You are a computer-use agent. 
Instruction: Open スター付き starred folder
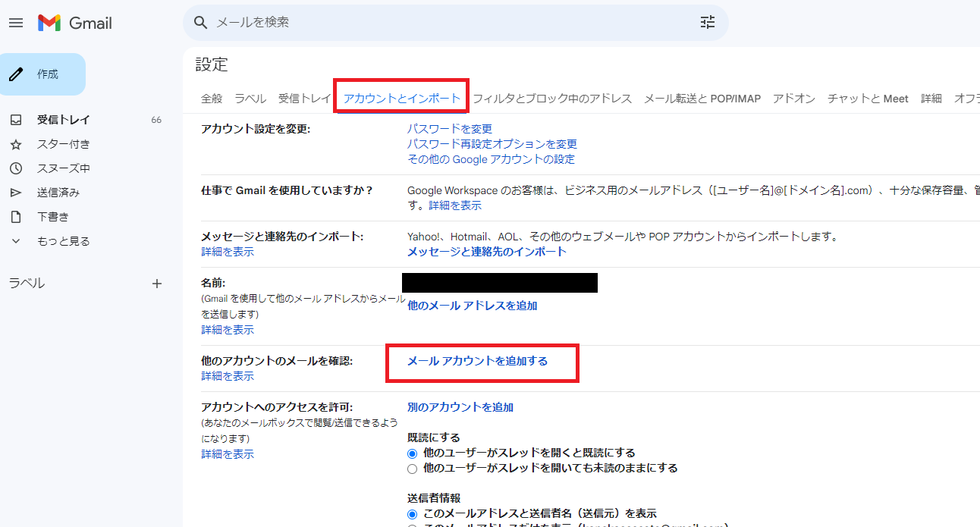pos(64,144)
